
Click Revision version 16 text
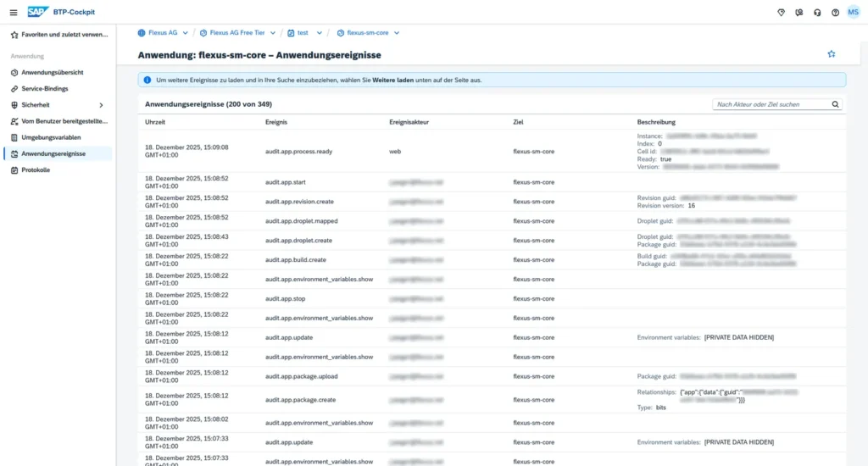(666, 205)
